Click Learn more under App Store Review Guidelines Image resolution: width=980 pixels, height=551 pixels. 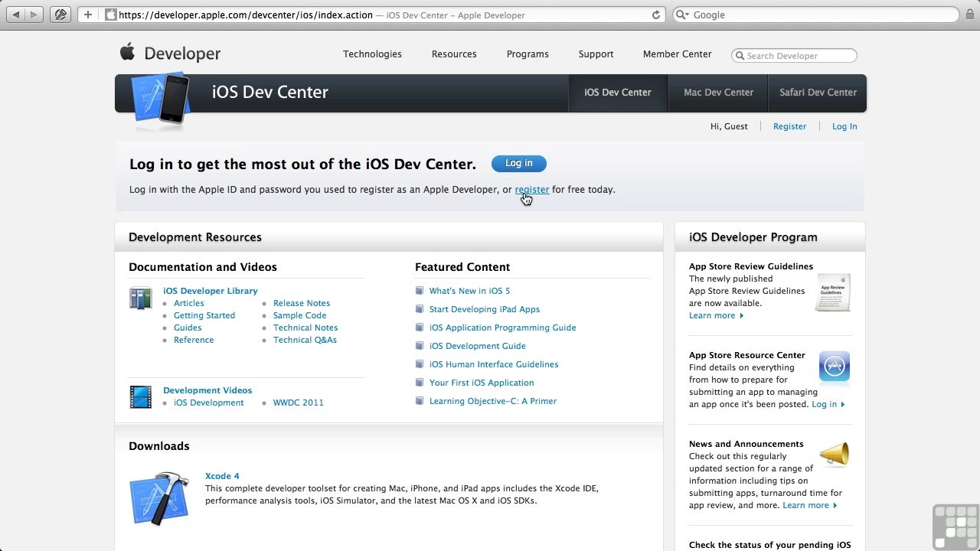[716, 315]
